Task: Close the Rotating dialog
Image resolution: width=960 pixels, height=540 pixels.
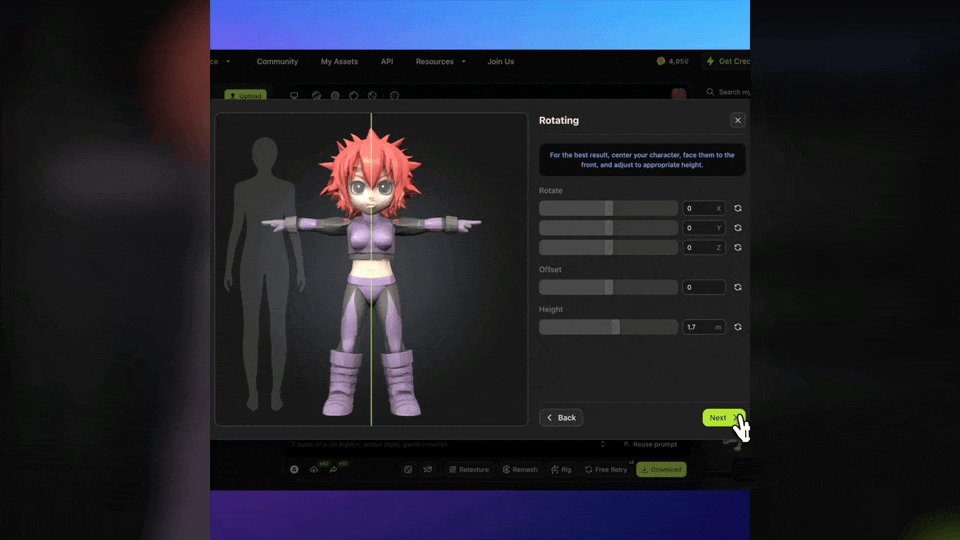Action: tap(738, 120)
